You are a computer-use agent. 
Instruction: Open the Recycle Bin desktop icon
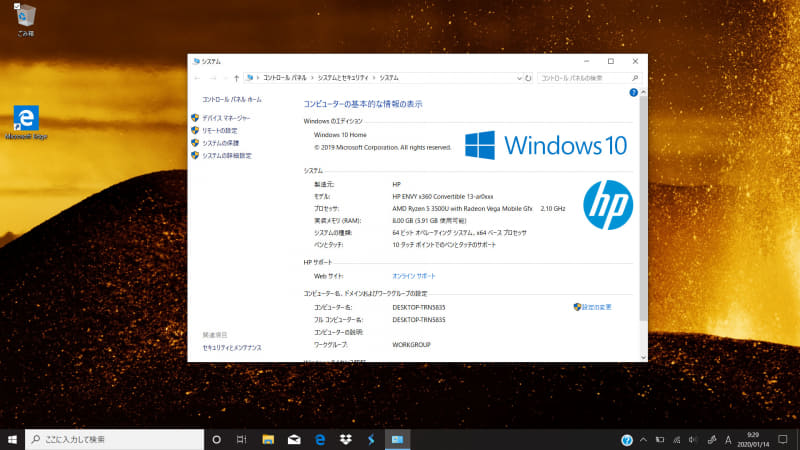(25, 19)
